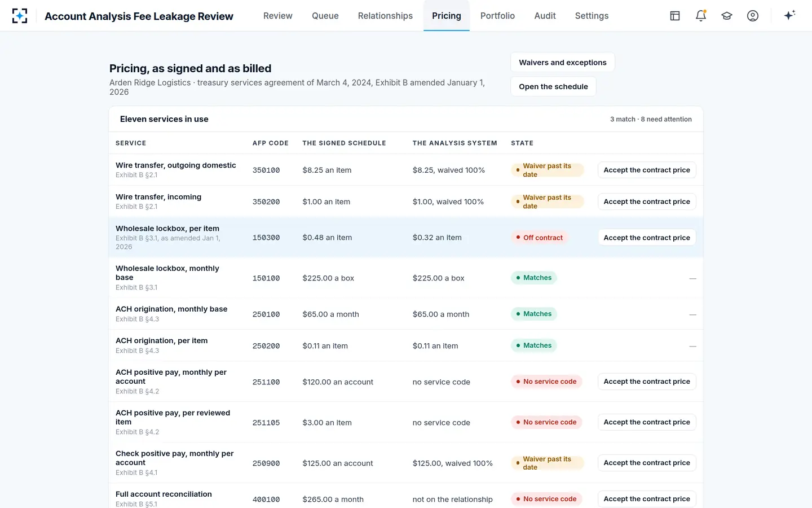812x508 pixels.
Task: Click Matches badge for ACH origination monthly base
Action: point(534,314)
